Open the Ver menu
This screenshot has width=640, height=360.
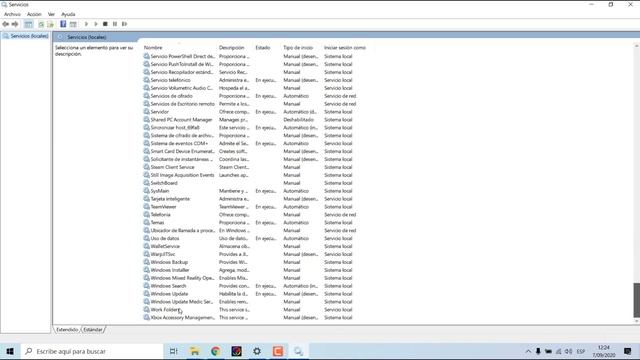coord(51,14)
